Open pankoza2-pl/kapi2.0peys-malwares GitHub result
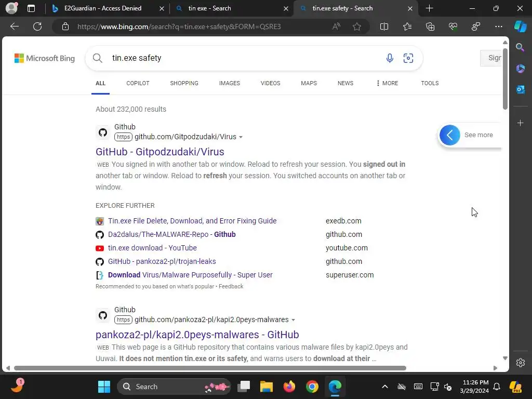The height and width of the screenshot is (399, 532). click(x=197, y=335)
